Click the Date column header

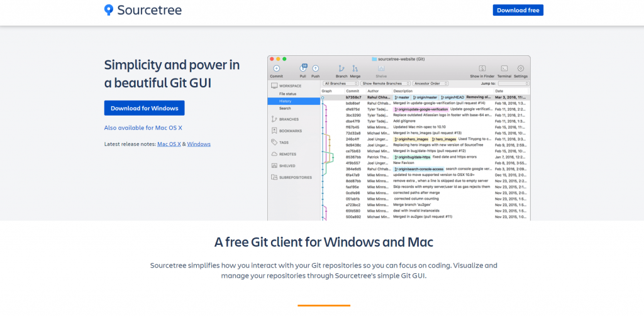click(499, 90)
